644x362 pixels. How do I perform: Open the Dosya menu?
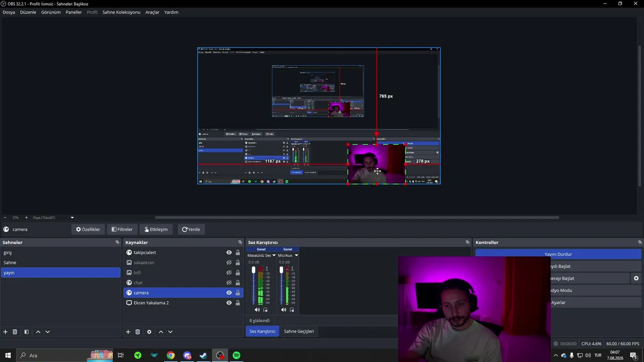(x=9, y=12)
